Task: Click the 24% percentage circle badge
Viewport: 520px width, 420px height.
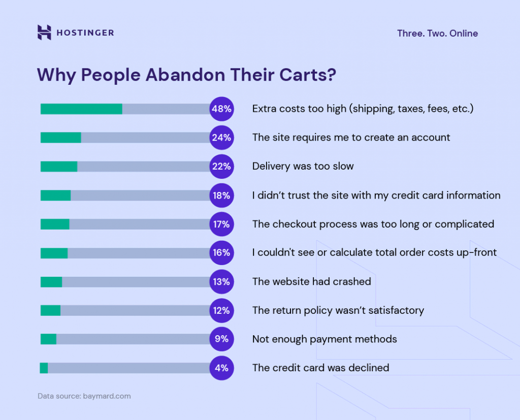Action: [x=221, y=138]
